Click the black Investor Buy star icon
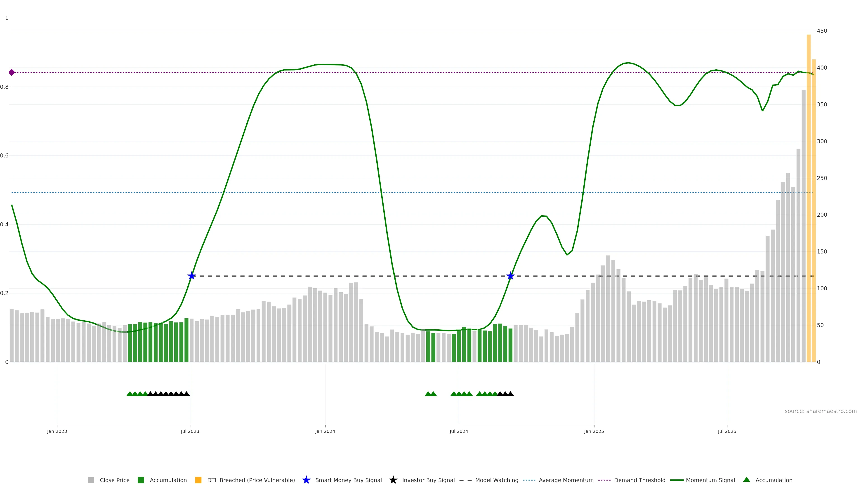Screen dimensions: 868x488 coord(393,480)
